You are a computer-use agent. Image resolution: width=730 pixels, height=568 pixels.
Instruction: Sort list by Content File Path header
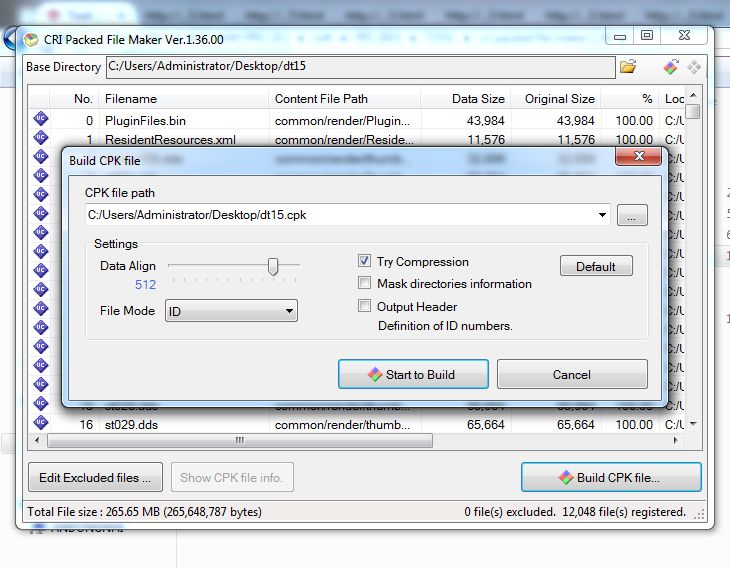point(345,99)
